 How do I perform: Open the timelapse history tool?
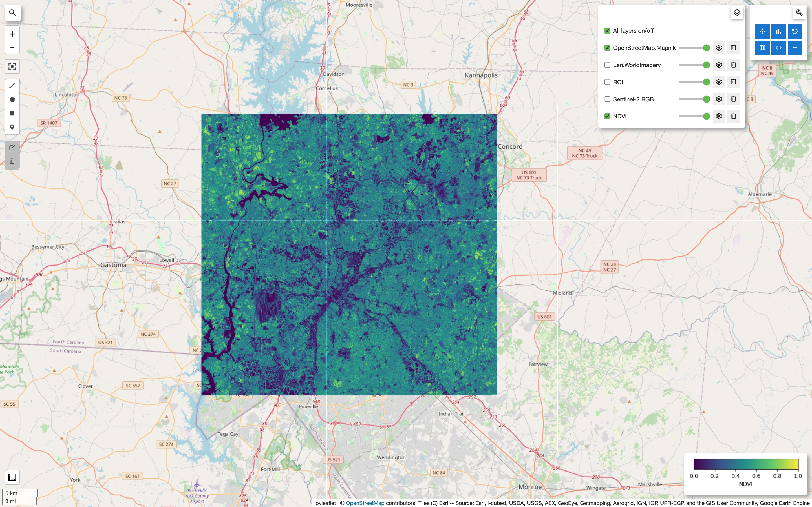point(795,32)
